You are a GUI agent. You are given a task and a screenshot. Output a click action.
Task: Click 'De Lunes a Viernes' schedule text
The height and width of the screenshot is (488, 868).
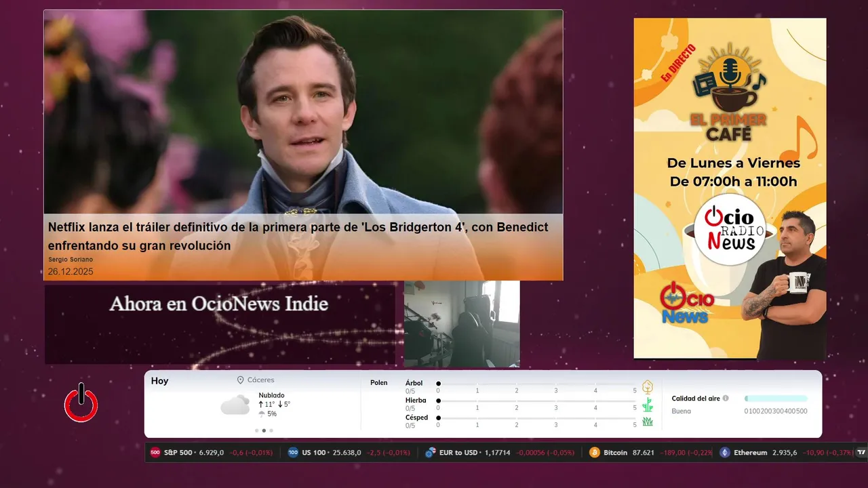734,163
